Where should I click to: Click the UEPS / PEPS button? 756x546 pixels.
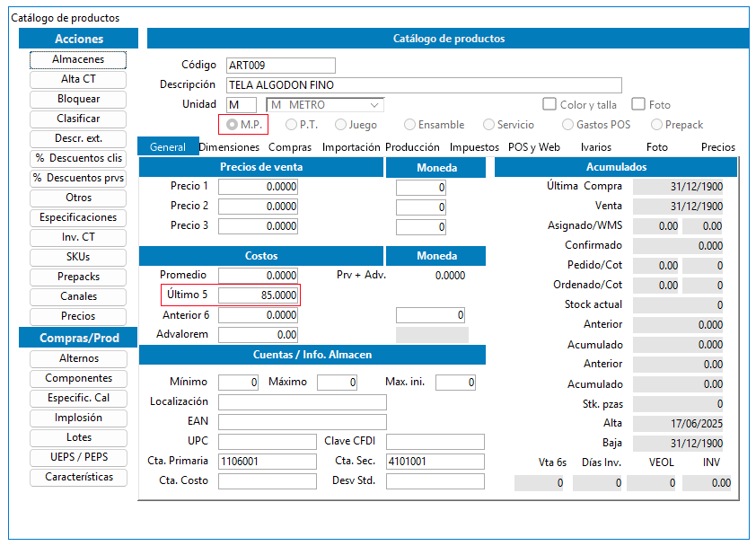pos(79,458)
